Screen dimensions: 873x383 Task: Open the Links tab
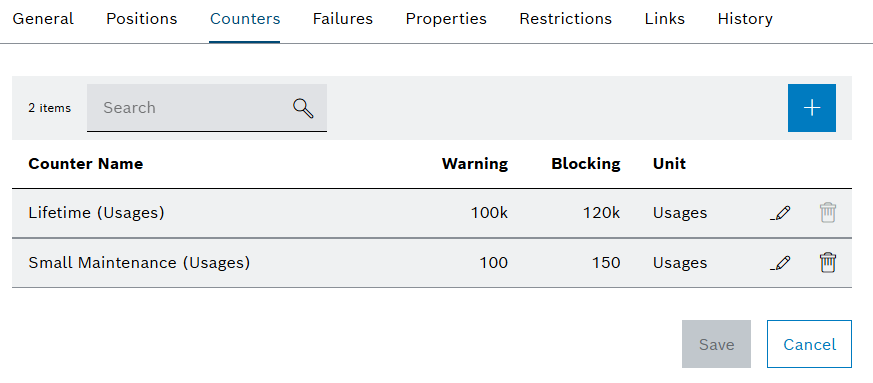[665, 19]
